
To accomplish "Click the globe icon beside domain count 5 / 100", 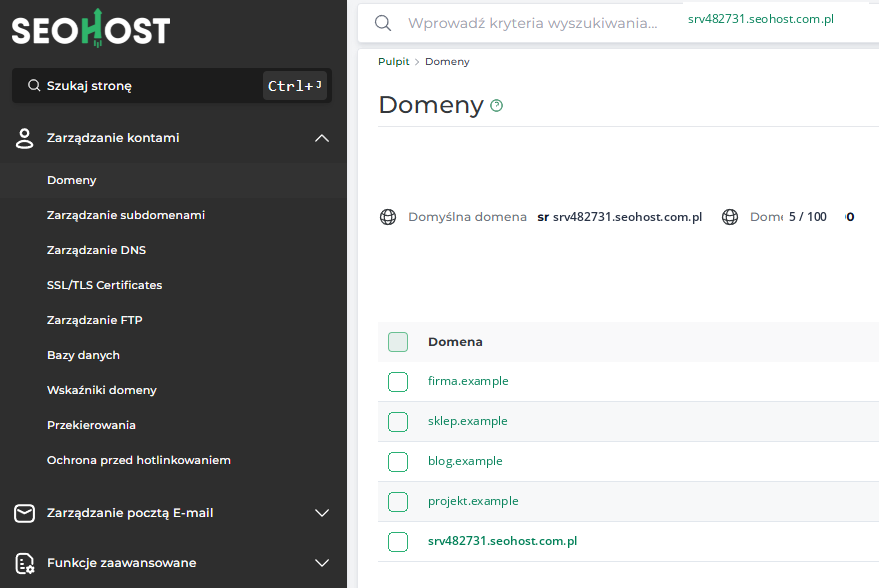I will pyautogui.click(x=730, y=217).
